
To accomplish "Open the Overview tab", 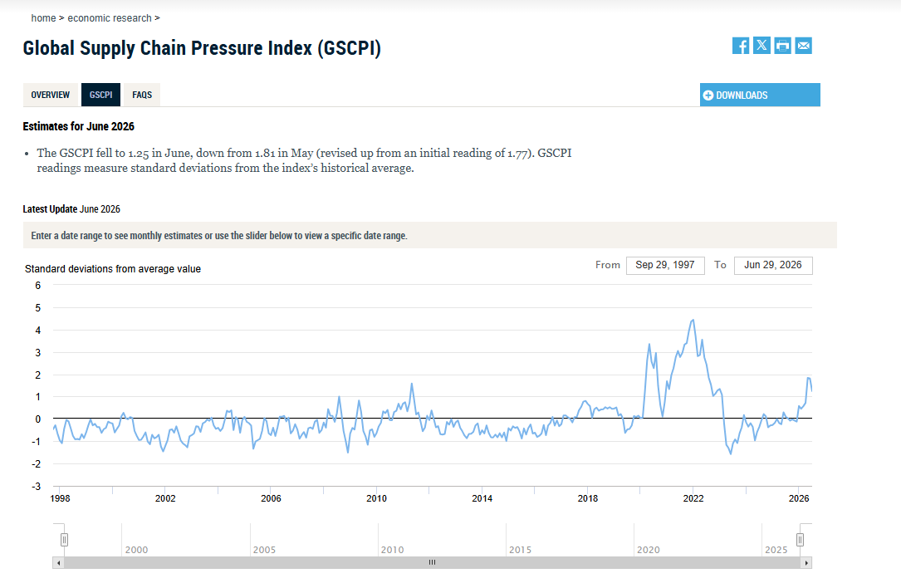I will [50, 95].
